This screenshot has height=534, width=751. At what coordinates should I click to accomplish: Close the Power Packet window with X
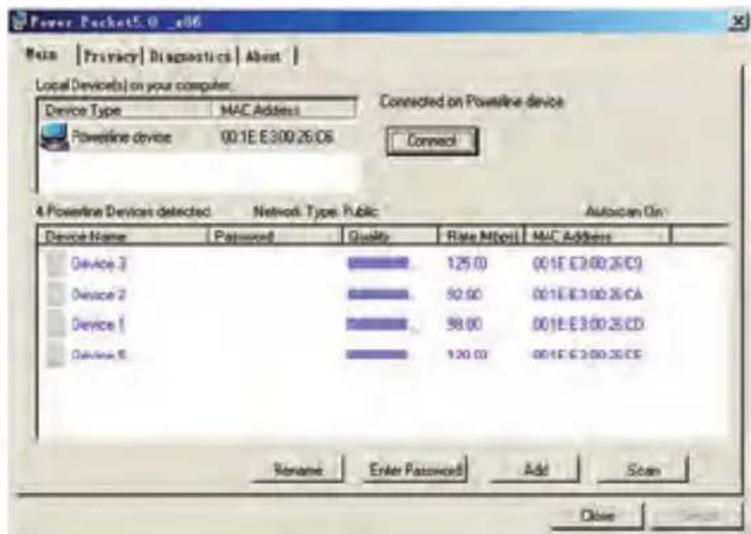(x=739, y=22)
